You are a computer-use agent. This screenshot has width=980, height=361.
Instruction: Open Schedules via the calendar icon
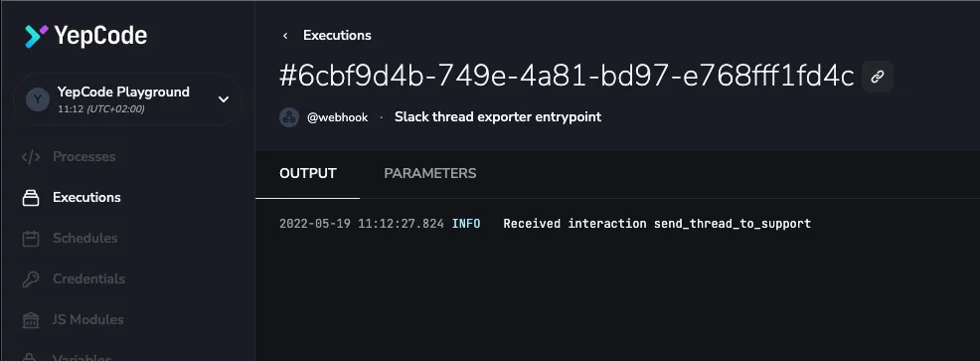tap(31, 239)
